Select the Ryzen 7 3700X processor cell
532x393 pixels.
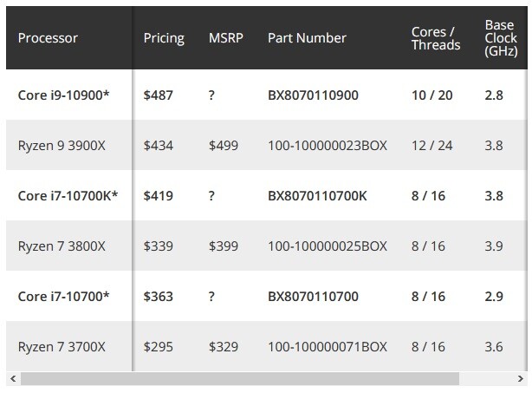(x=62, y=347)
